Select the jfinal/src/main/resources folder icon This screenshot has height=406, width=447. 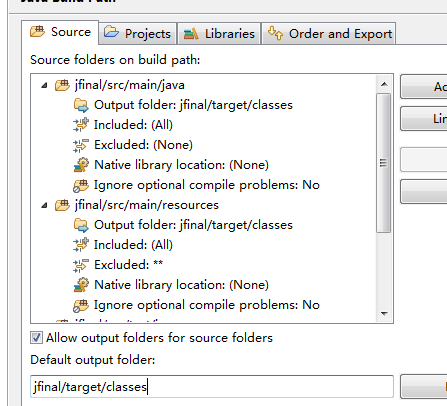[62, 205]
